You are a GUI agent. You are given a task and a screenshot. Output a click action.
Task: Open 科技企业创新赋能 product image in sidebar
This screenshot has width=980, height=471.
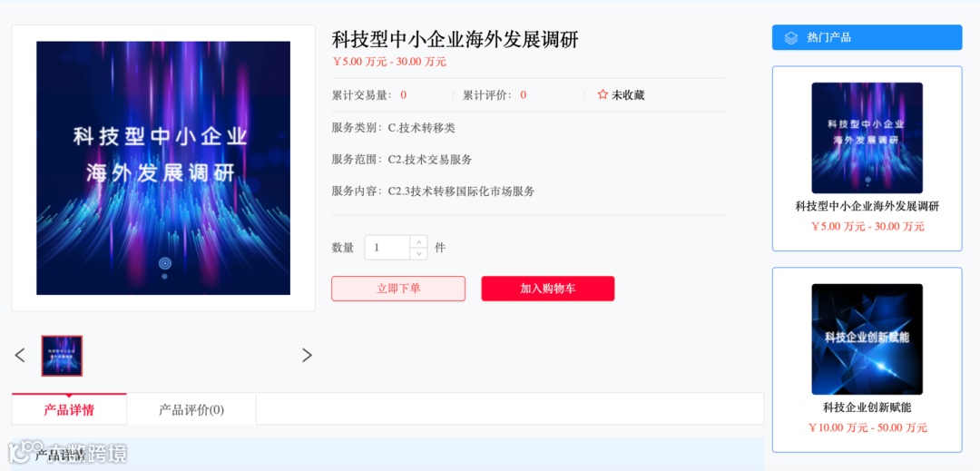[867, 339]
